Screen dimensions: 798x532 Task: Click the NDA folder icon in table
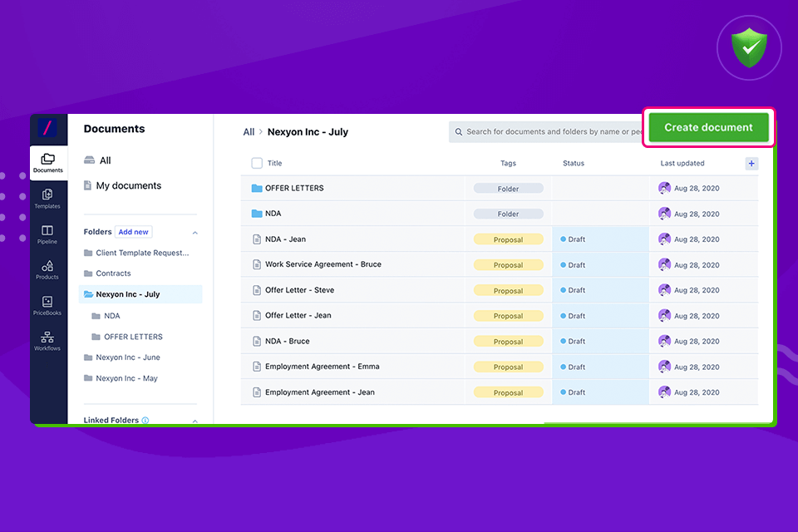pyautogui.click(x=257, y=214)
